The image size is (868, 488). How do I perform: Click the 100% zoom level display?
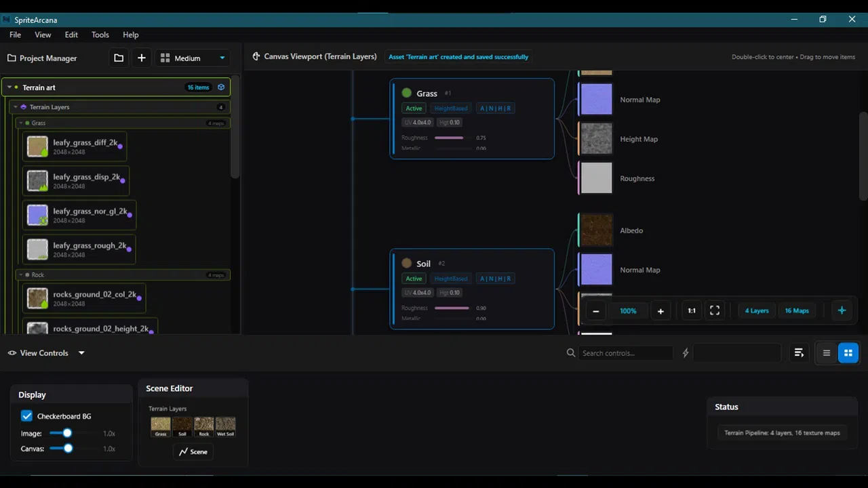click(628, 311)
